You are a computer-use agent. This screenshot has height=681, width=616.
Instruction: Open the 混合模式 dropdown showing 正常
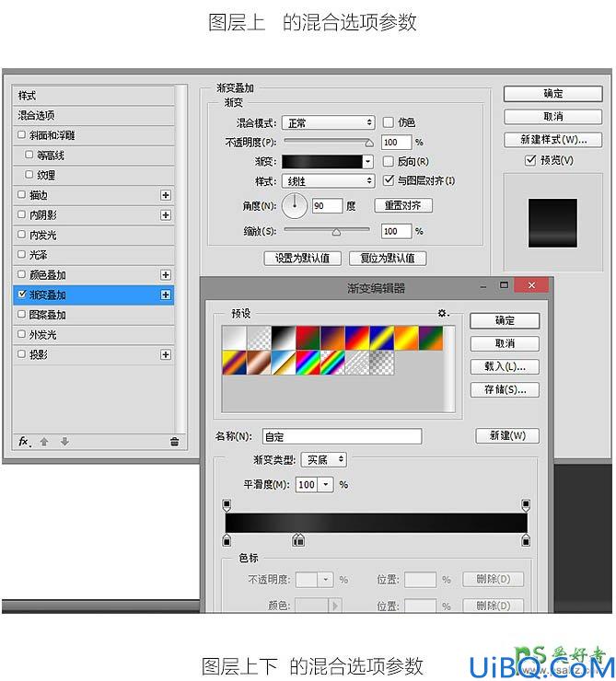click(x=328, y=123)
